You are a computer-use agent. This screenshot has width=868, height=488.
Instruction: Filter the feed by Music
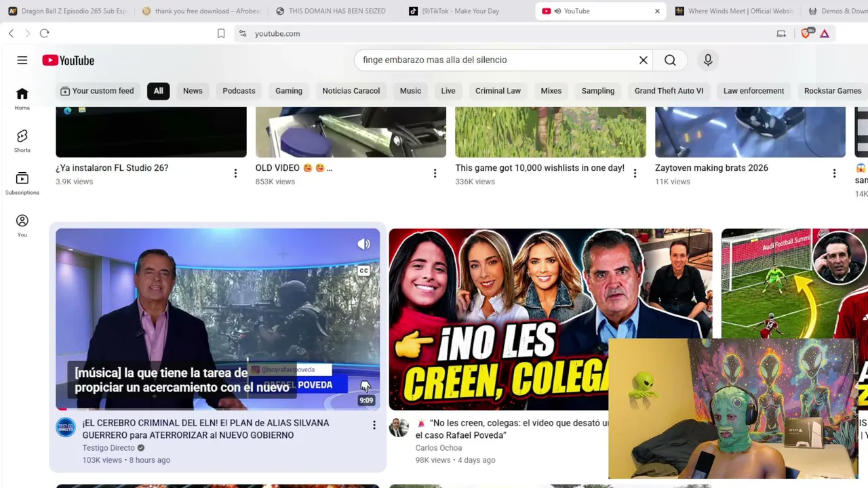click(410, 91)
